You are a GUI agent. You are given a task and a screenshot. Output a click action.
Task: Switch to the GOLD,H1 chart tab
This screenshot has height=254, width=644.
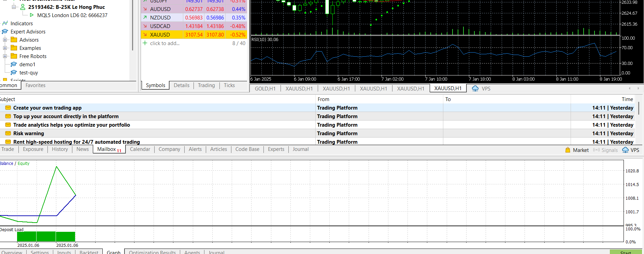[x=265, y=88]
